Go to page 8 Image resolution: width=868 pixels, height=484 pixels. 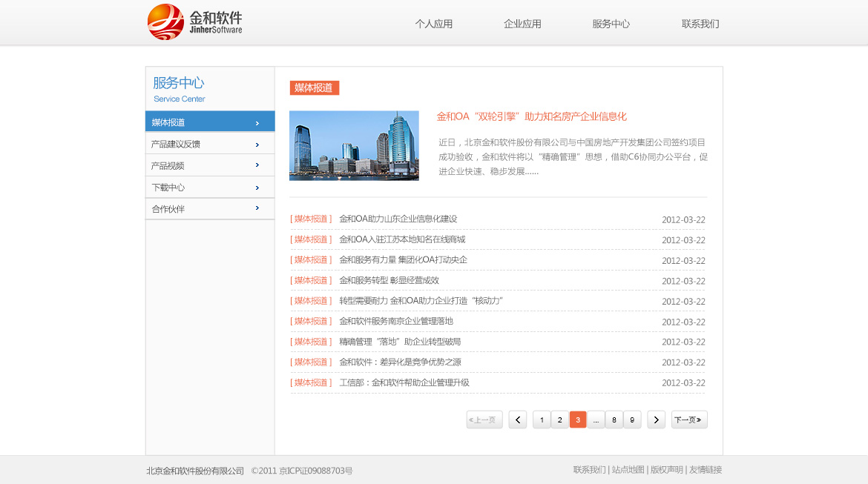(614, 420)
